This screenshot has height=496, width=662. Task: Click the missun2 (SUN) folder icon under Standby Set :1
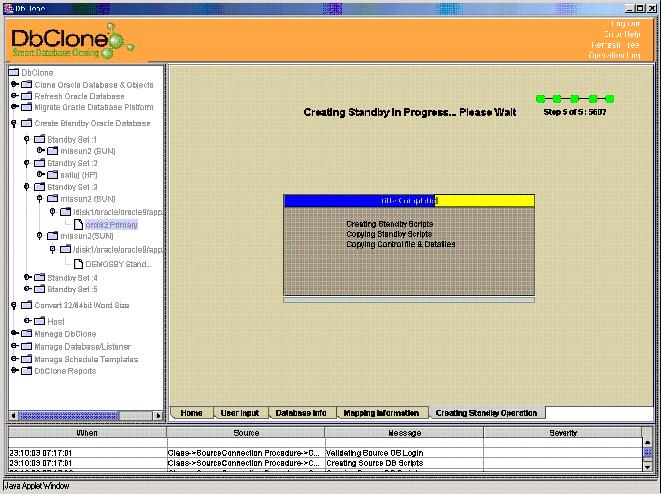click(x=52, y=150)
